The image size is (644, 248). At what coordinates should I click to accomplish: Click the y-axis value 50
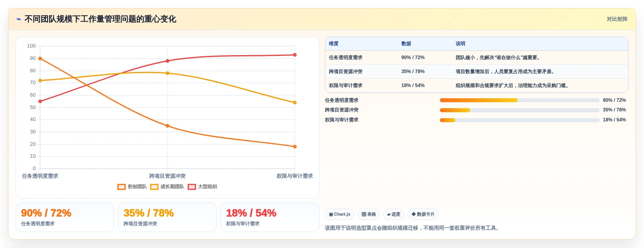point(33,107)
